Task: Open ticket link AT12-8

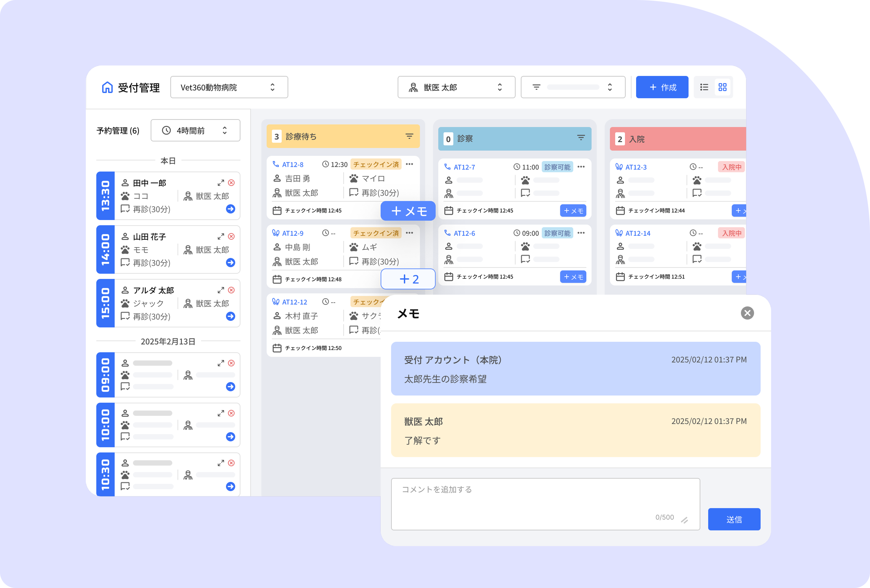Action: (x=293, y=165)
